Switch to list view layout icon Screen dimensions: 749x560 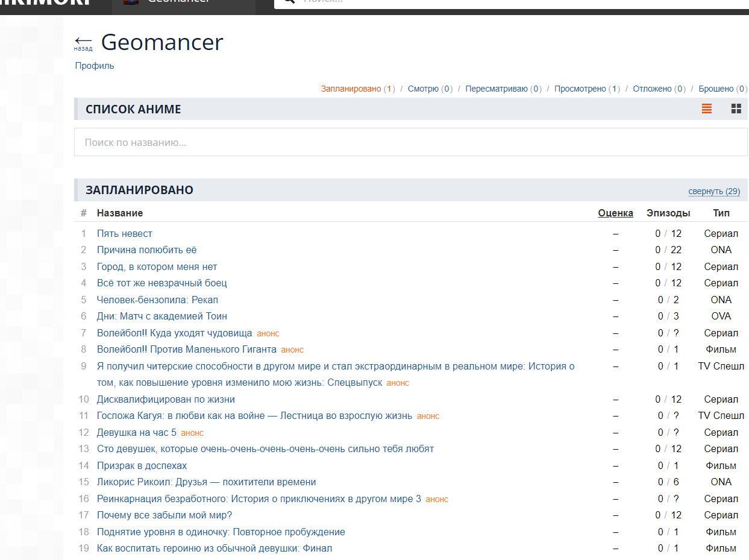(x=707, y=109)
